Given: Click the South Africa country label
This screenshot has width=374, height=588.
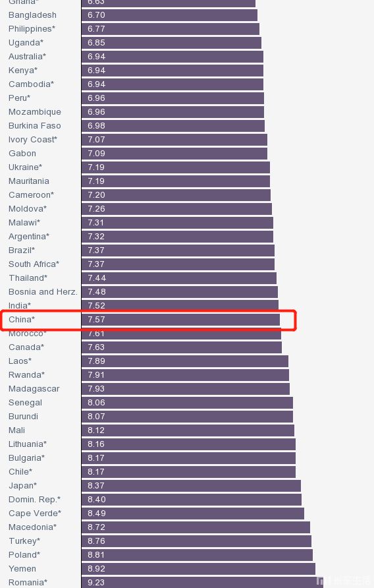Looking at the screenshot, I should (x=34, y=264).
